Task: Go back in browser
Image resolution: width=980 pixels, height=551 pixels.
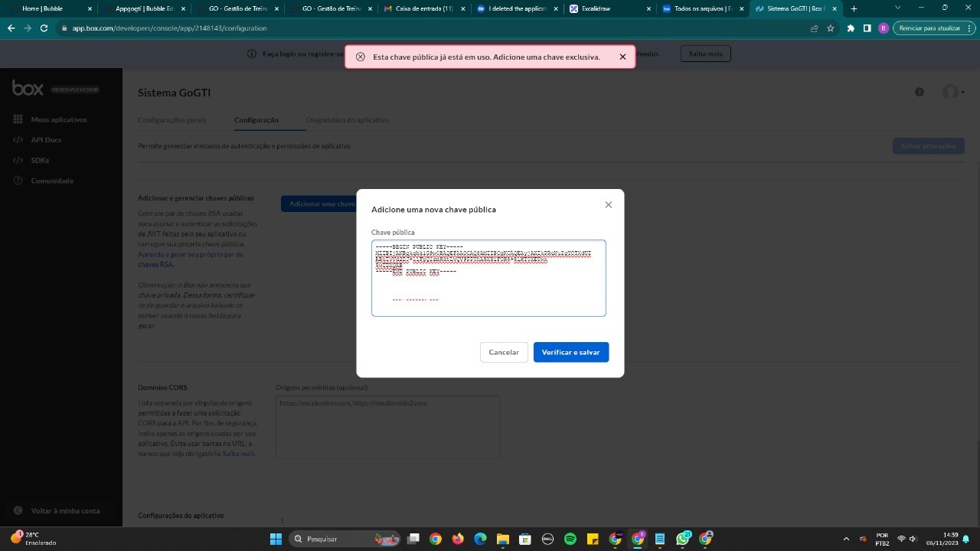Action: 11,28
